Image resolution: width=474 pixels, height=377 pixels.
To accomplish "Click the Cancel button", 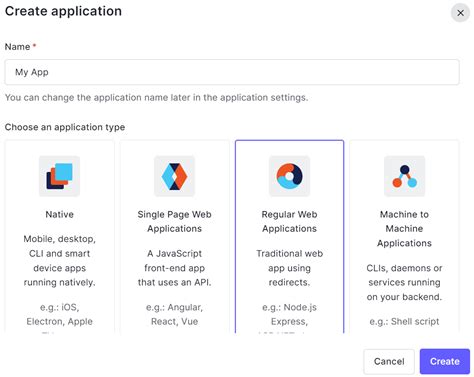I will tap(389, 361).
